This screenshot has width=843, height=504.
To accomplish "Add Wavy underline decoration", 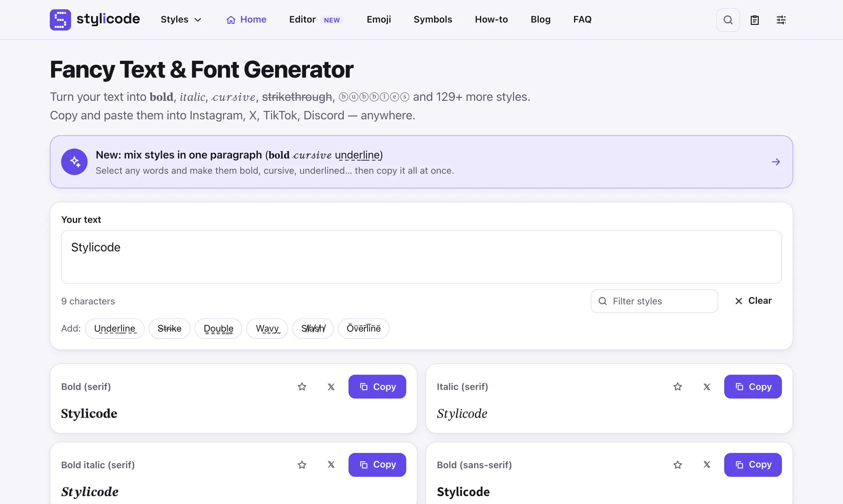I will (x=267, y=328).
